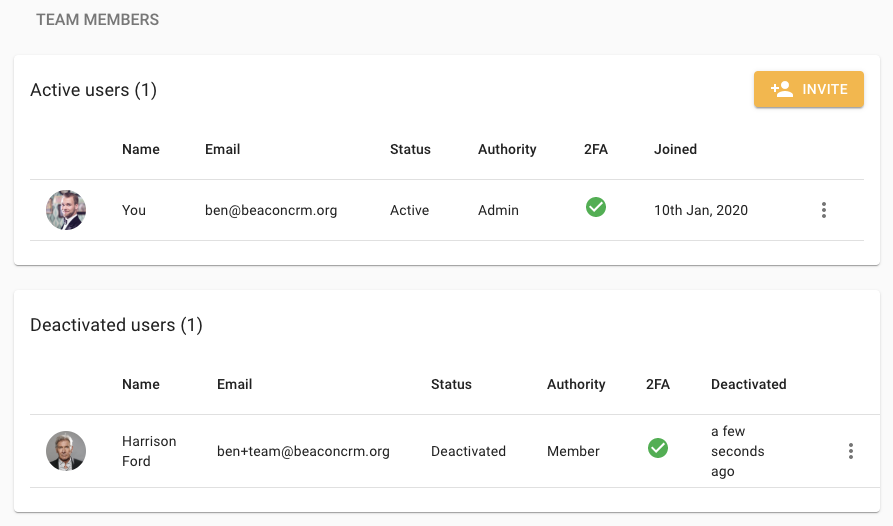Screen dimensions: 893x526
Task: Click your own profile avatar
Action: pyautogui.click(x=66, y=210)
